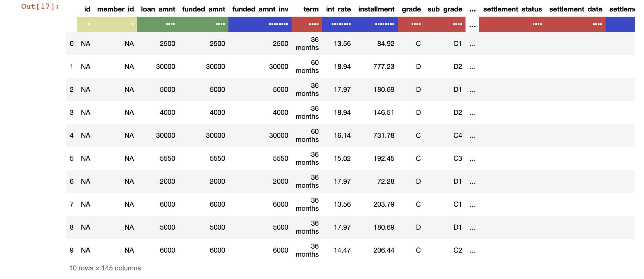Viewport: 644px width, 279px height.
Task: Select the term column header
Action: coord(311,9)
